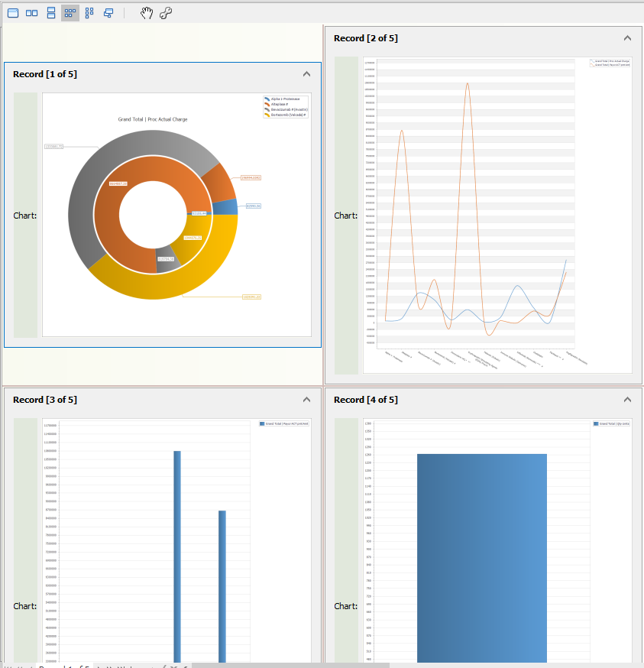Image resolution: width=644 pixels, height=668 pixels.
Task: Click the horizontal scrollbar at the bottom
Action: 290,666
